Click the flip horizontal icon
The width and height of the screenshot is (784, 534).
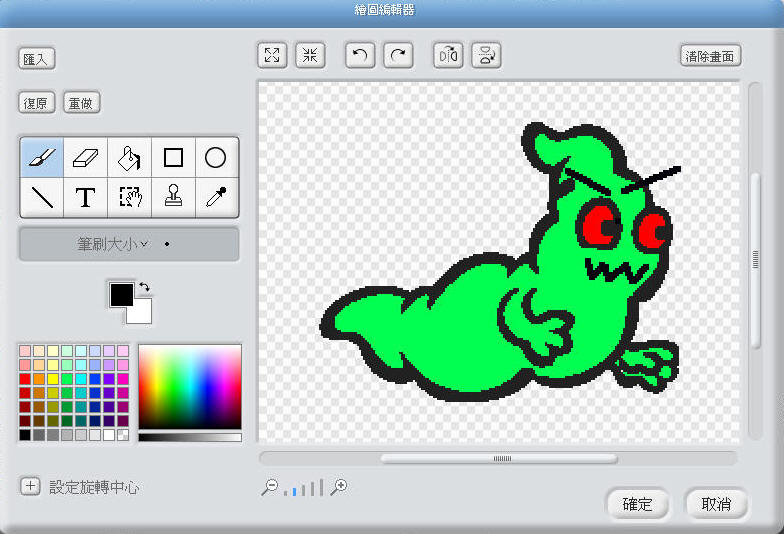447,56
